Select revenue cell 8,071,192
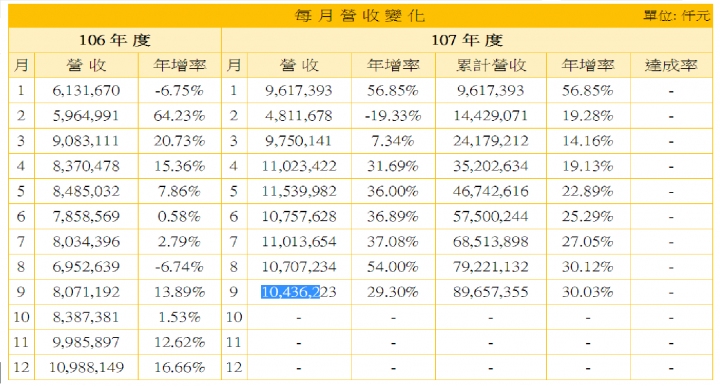This screenshot has width=720, height=386. [x=86, y=292]
